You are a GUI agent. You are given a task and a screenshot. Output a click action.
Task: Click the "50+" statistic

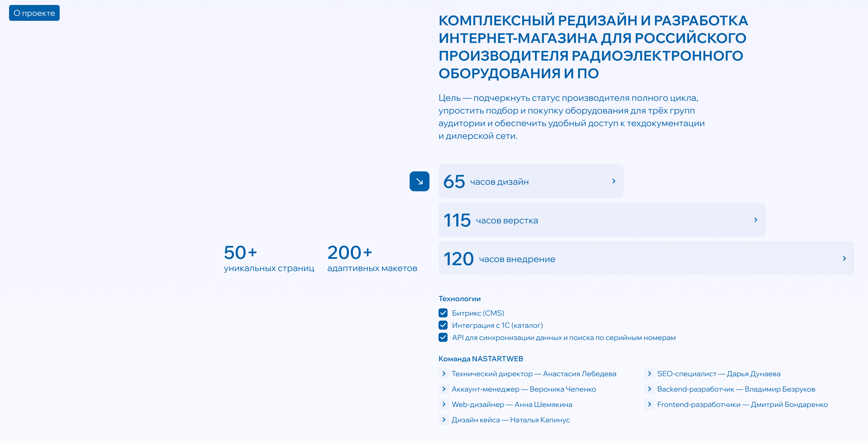tap(240, 252)
